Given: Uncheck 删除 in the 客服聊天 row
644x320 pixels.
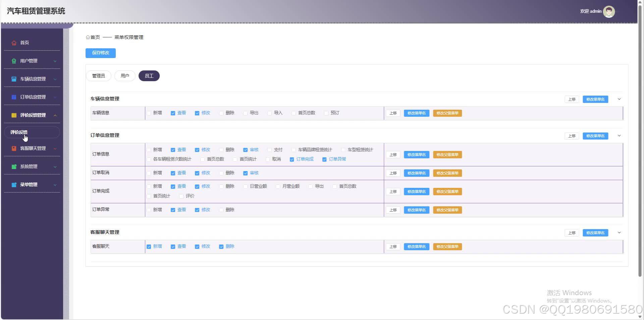Looking at the screenshot, I should (221, 247).
